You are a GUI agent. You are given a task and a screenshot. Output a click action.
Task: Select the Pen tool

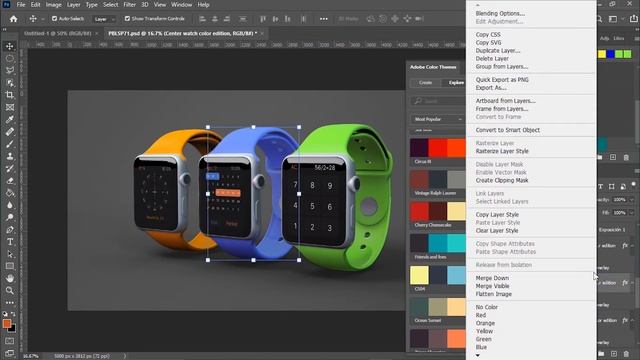click(x=10, y=230)
